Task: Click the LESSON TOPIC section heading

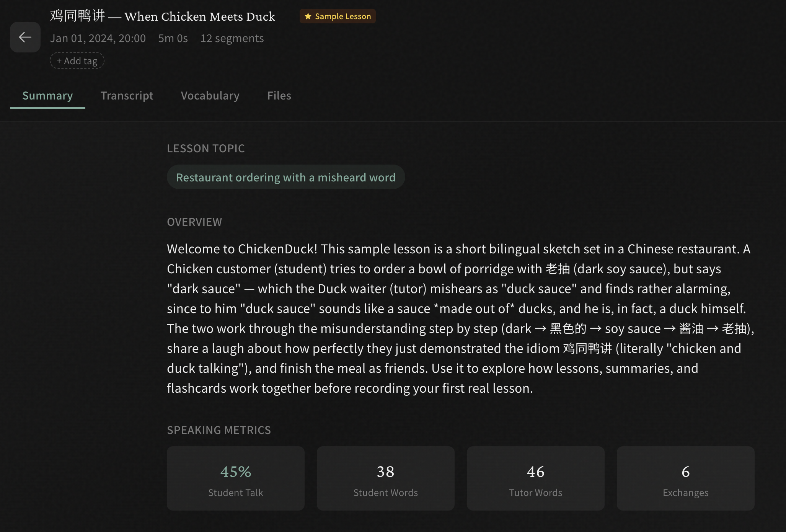Action: (x=205, y=149)
